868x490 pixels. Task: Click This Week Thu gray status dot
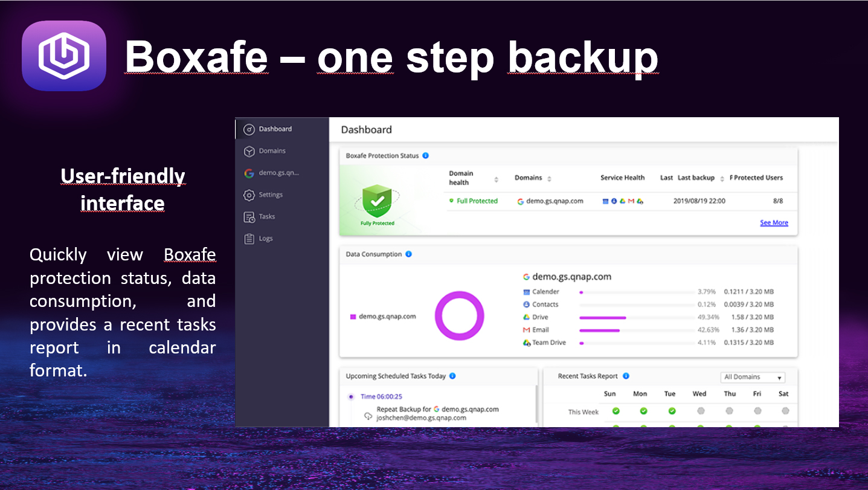pos(729,411)
